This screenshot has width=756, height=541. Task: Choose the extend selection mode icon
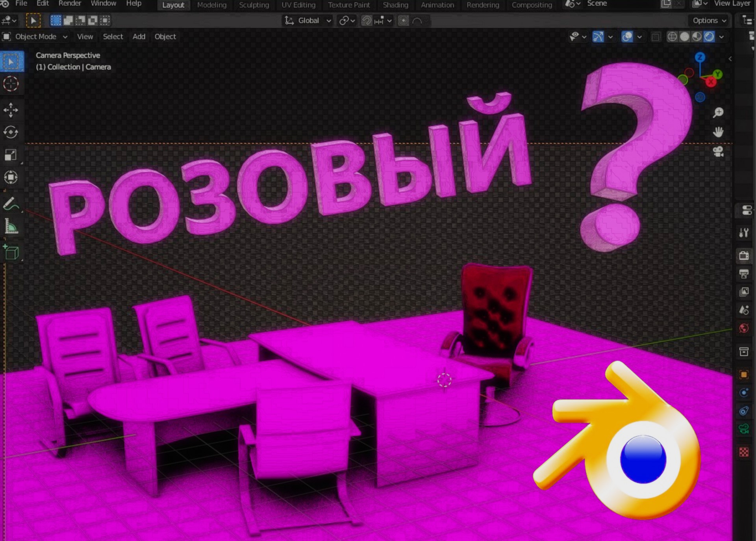click(68, 20)
